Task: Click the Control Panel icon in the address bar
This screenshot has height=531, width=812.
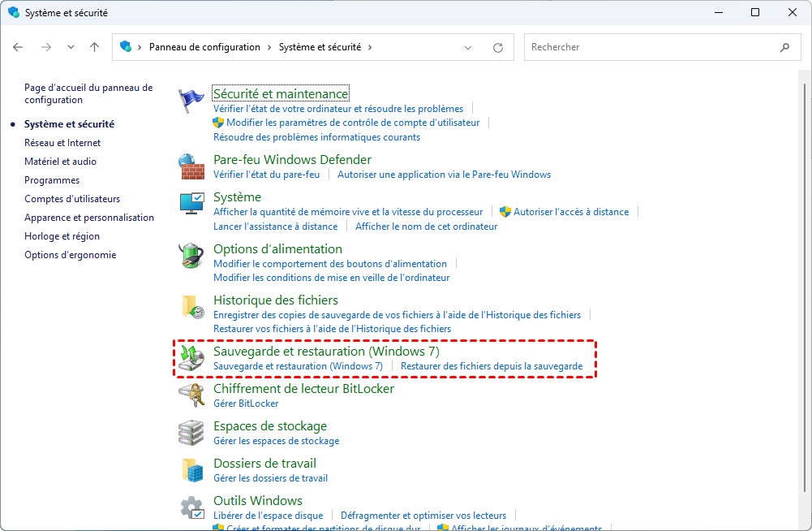Action: [x=125, y=46]
